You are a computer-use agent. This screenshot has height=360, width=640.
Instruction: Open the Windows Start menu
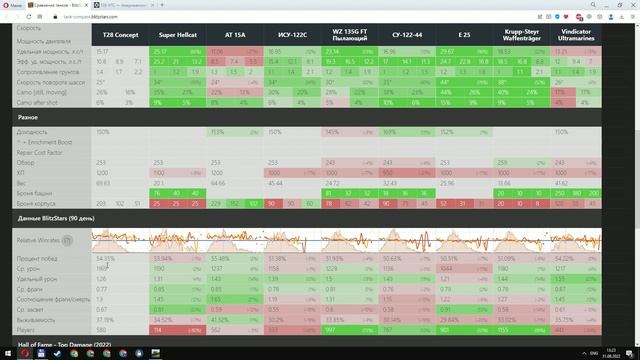click(x=8, y=353)
